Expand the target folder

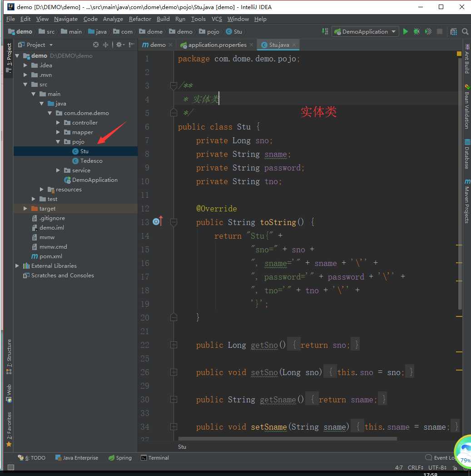tap(25, 209)
